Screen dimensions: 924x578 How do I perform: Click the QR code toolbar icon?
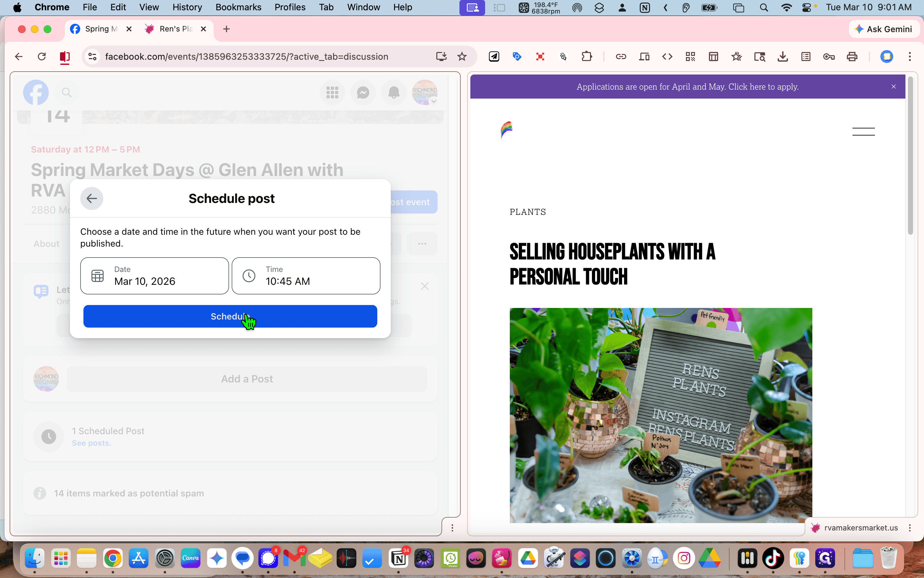coord(690,57)
